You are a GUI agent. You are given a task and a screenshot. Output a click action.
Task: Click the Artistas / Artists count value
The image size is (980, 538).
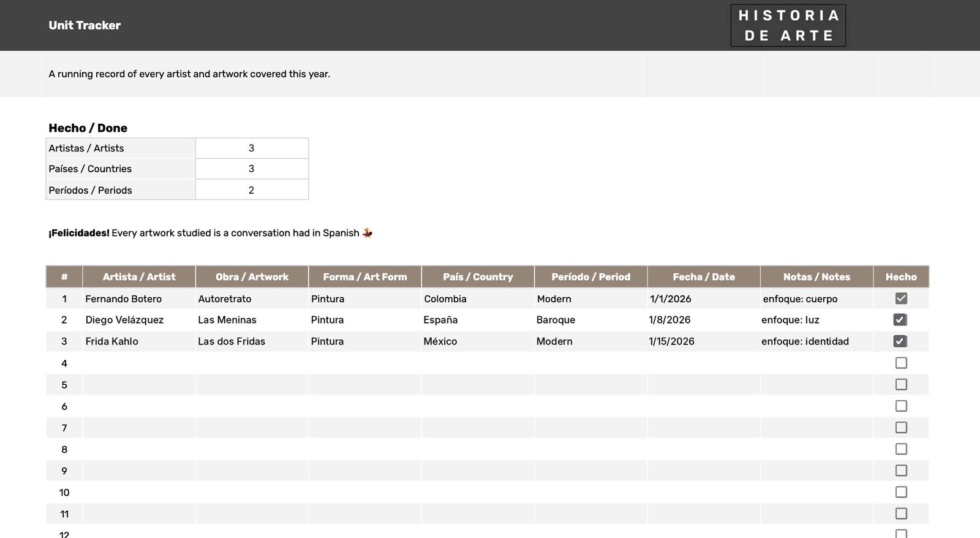pyautogui.click(x=252, y=148)
